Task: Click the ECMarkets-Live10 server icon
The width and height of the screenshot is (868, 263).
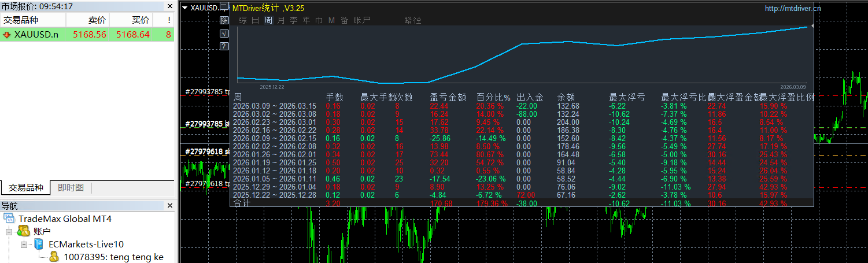Action: (39, 245)
